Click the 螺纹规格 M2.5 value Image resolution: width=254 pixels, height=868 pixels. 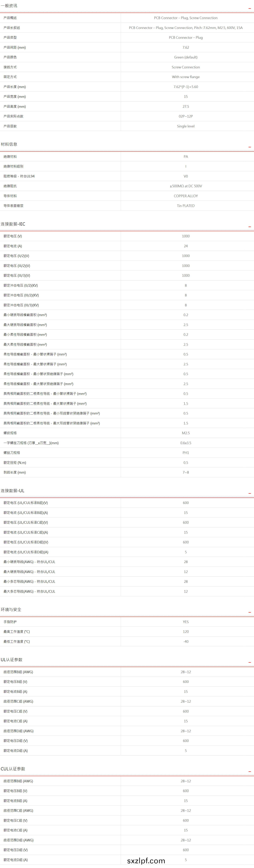coord(185,433)
